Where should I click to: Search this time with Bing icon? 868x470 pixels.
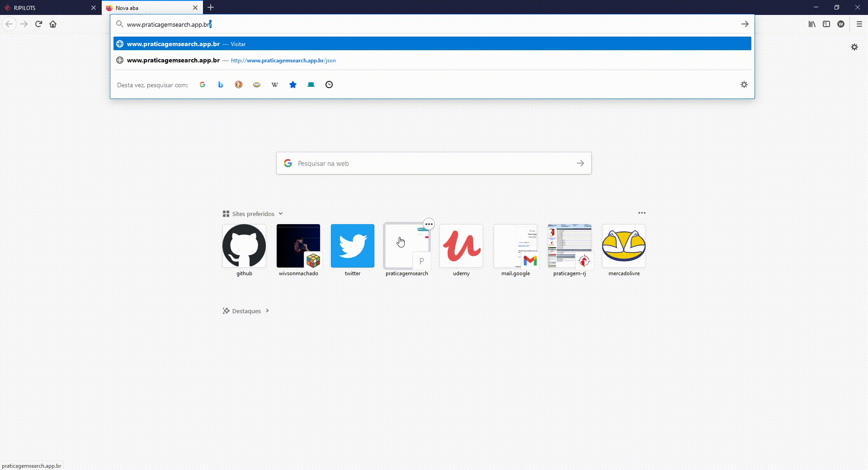(x=221, y=85)
